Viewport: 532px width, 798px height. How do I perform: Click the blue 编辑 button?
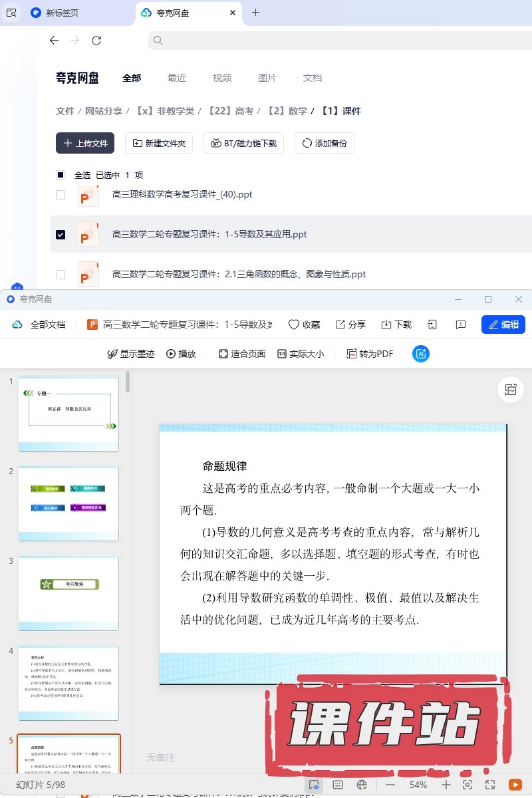tap(503, 325)
